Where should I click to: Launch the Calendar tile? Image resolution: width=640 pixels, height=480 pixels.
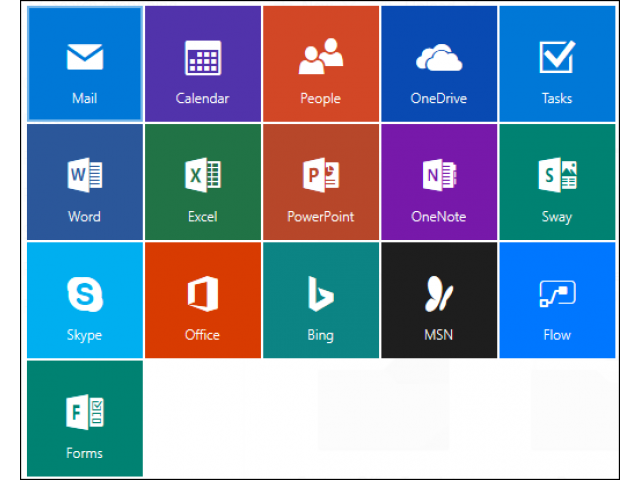[203, 64]
